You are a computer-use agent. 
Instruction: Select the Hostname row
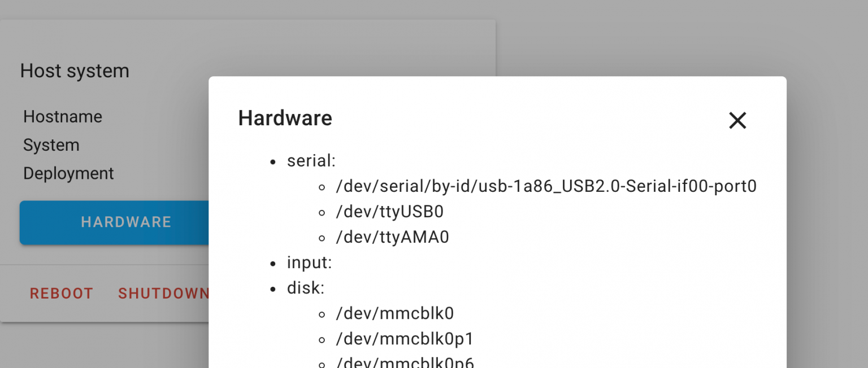click(63, 117)
